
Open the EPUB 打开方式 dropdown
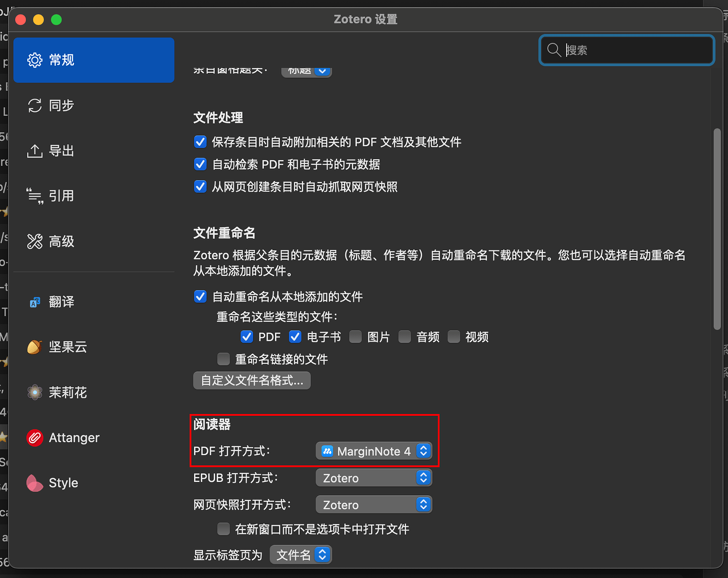374,478
